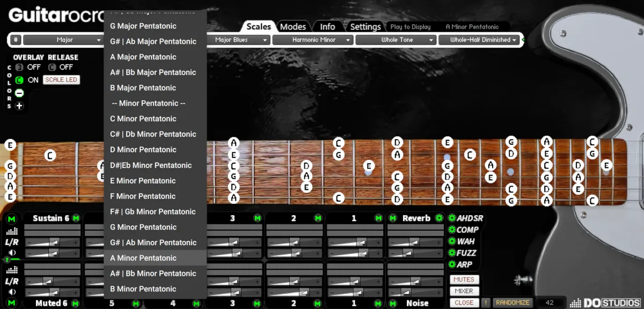Click the upper speaker volume icon
Viewport: 644px width, 309px height.
pyautogui.click(x=12, y=253)
